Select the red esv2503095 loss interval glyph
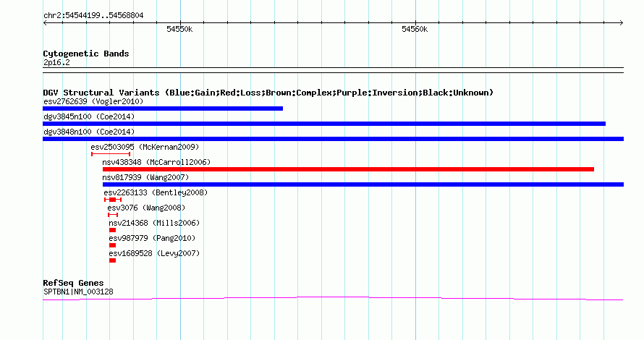This screenshot has width=644, height=340. pyautogui.click(x=111, y=154)
